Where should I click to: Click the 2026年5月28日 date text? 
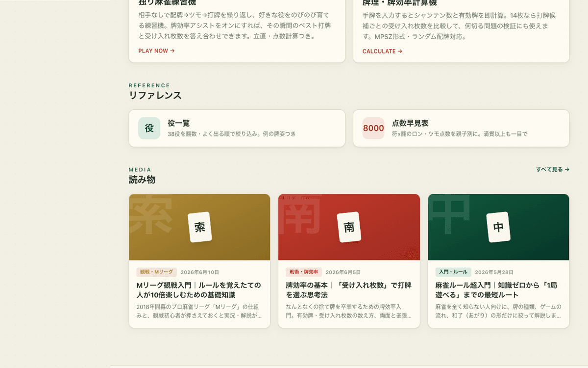[x=494, y=272]
